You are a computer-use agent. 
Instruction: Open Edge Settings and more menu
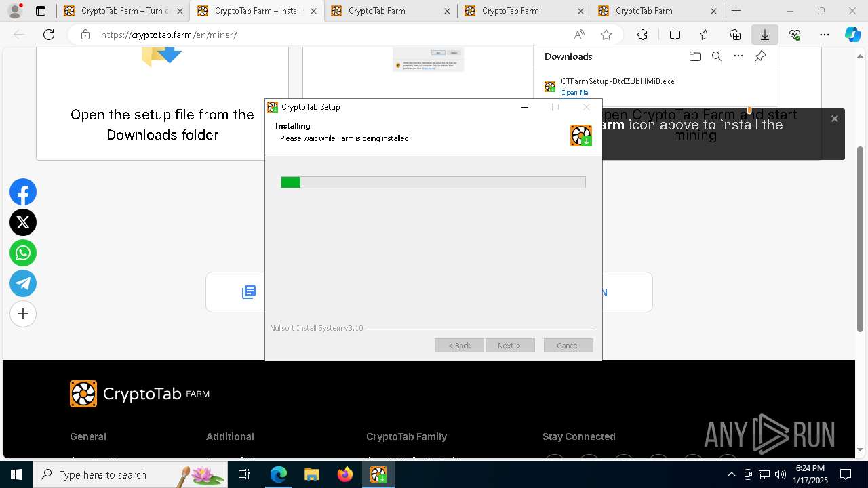pyautogui.click(x=824, y=35)
